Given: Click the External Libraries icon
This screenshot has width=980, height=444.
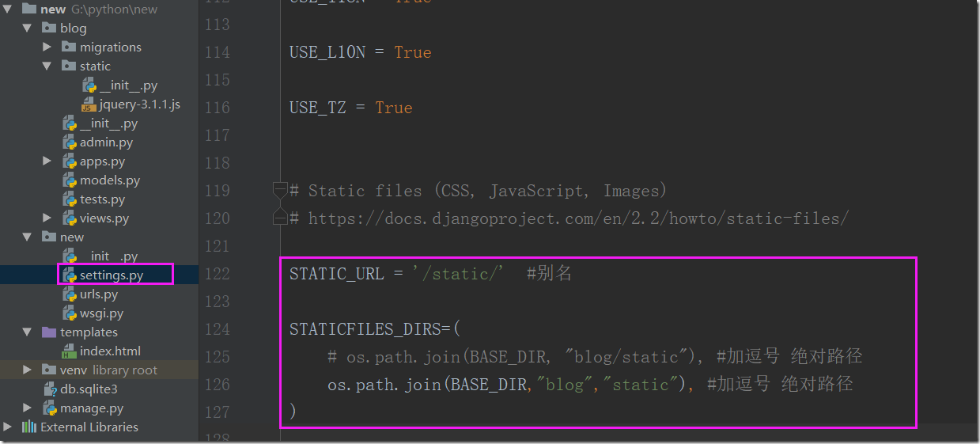Looking at the screenshot, I should (x=29, y=427).
